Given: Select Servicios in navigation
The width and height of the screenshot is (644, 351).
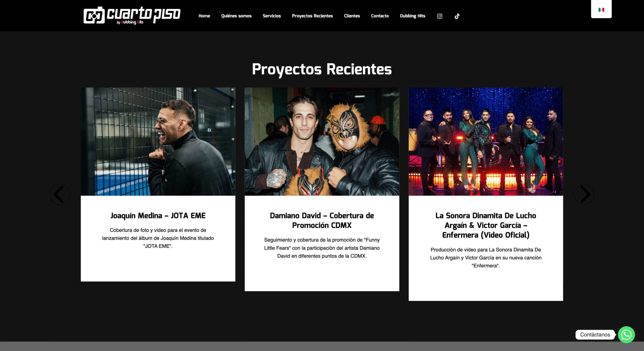Looking at the screenshot, I should [x=272, y=16].
